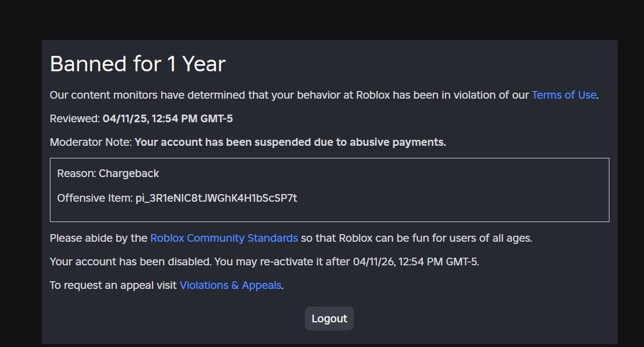Click the 'Your account has been disabled' sentence
The height and width of the screenshot is (347, 644).
[264, 261]
